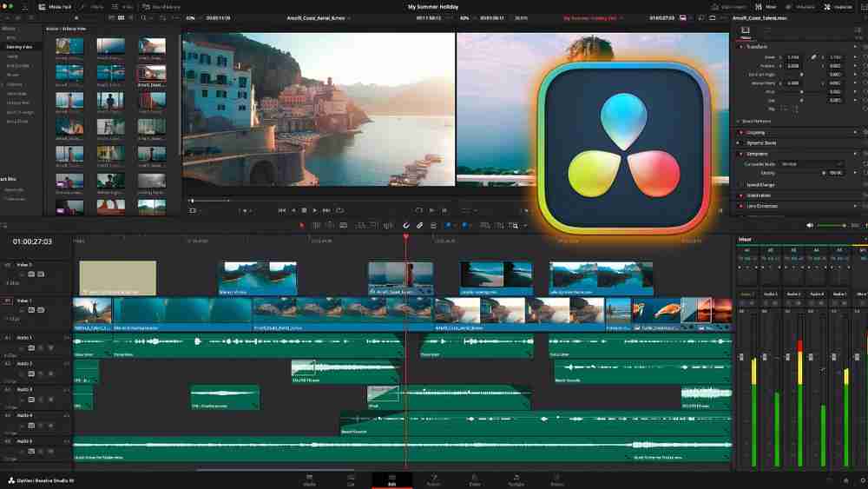The image size is (868, 489).
Task: Open the source clip name dropdown above the viewer
Action: tap(319, 17)
